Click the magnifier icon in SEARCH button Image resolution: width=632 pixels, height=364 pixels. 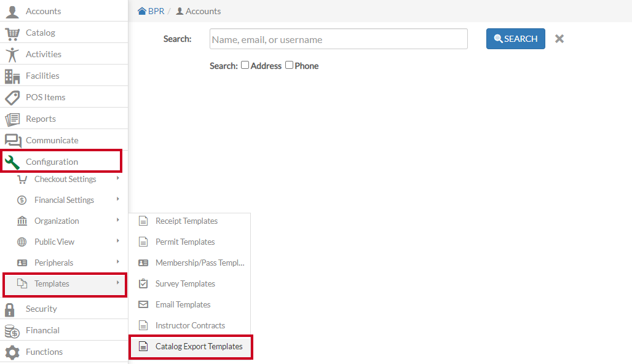point(498,39)
